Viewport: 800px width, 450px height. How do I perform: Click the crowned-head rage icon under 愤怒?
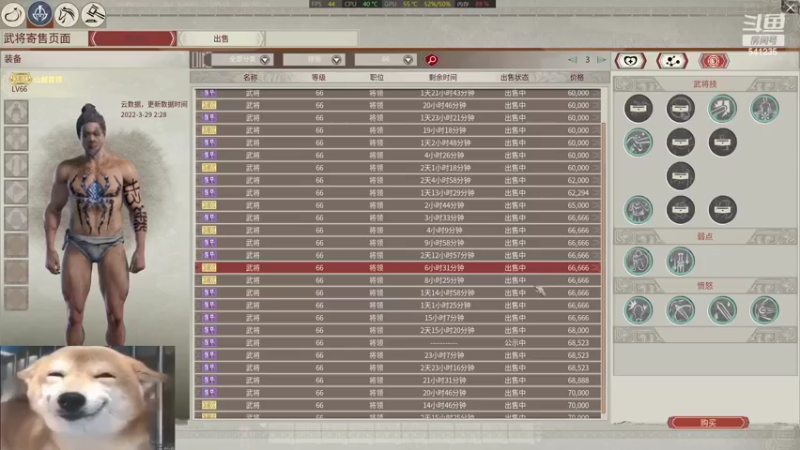click(x=638, y=310)
